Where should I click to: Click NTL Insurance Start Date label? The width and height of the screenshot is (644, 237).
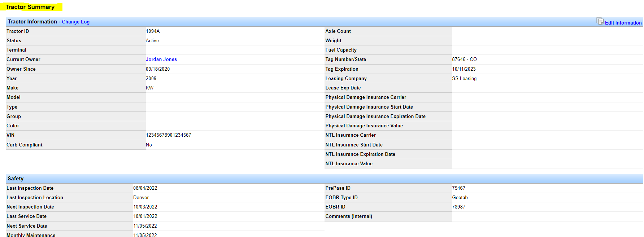pos(354,145)
